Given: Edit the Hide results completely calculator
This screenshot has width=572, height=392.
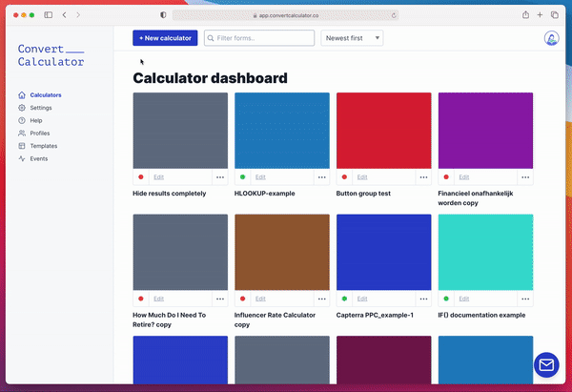Looking at the screenshot, I should click(x=158, y=177).
